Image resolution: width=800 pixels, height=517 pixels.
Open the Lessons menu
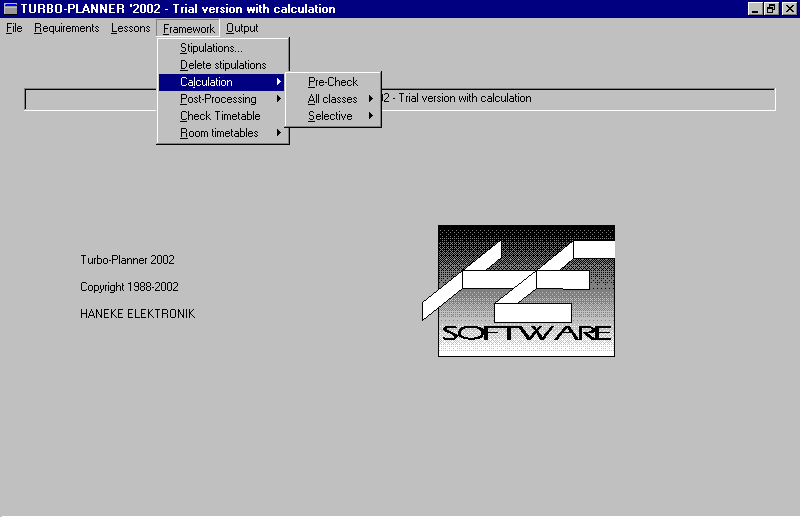click(x=130, y=28)
